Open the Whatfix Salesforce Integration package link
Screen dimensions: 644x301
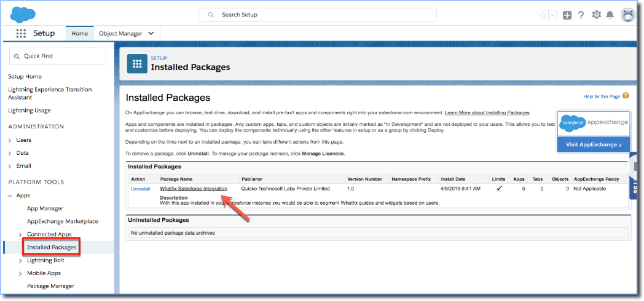(x=194, y=189)
